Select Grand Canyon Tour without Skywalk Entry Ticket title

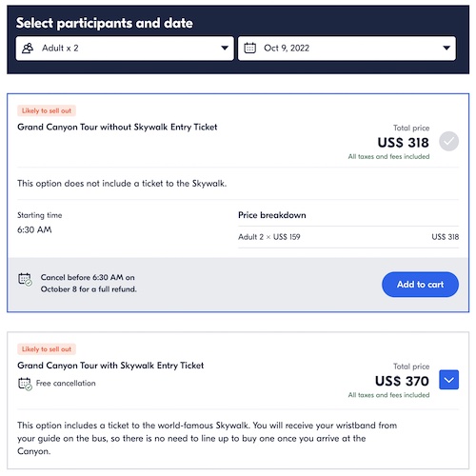click(117, 127)
